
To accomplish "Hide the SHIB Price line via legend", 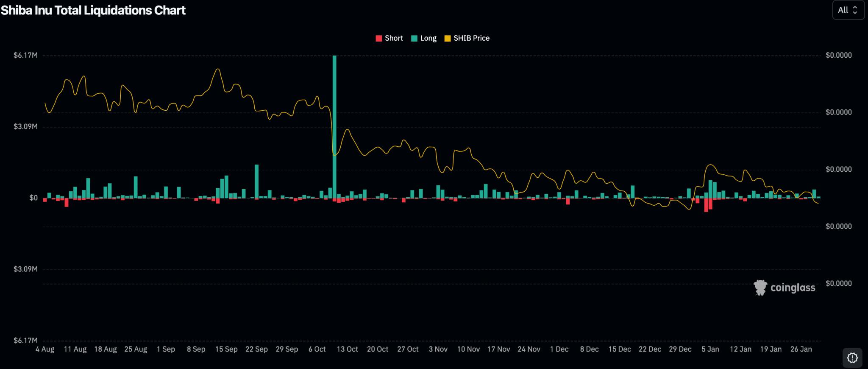I will 471,38.
